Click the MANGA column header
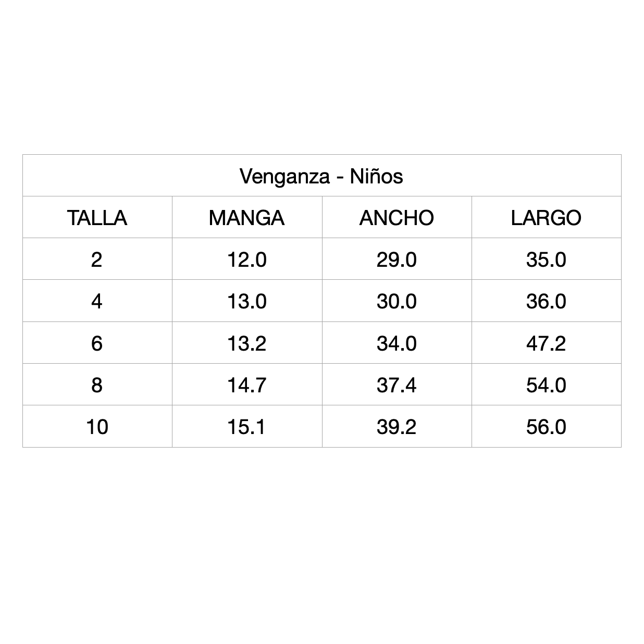This screenshot has height=644, width=644. tap(246, 218)
